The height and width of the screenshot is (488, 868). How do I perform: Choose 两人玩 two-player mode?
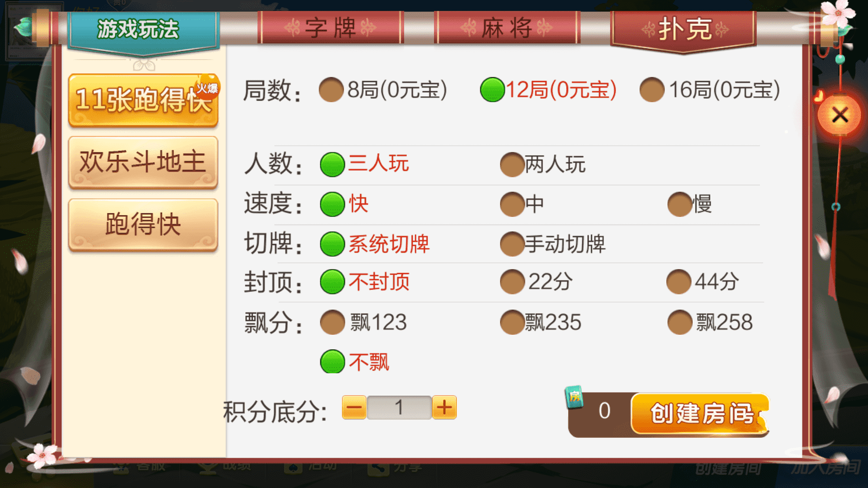[x=542, y=164]
